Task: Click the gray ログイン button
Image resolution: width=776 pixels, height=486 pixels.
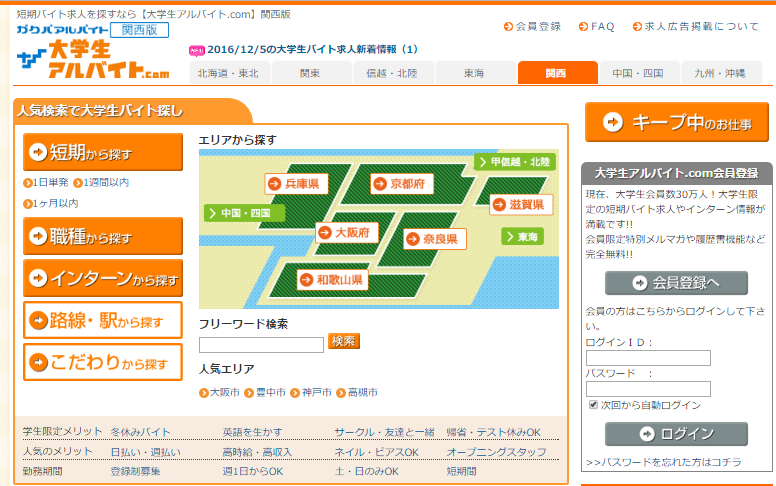Action: point(676,434)
